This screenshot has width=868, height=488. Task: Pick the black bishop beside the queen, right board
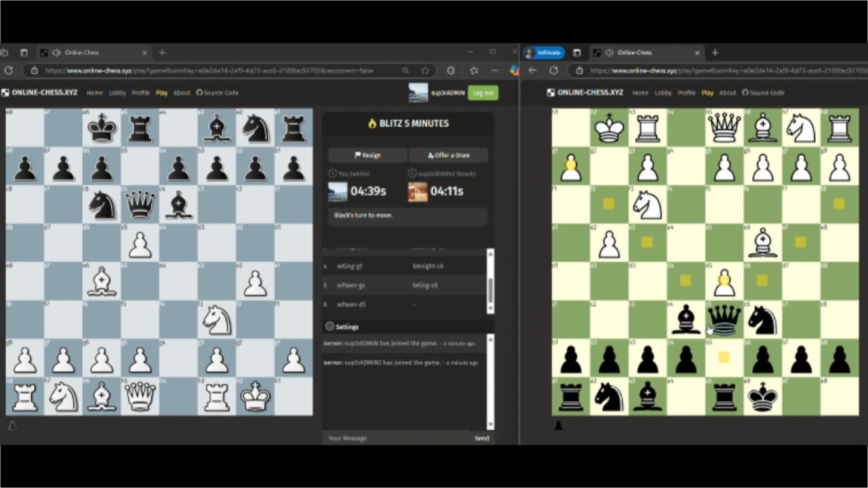coord(686,319)
